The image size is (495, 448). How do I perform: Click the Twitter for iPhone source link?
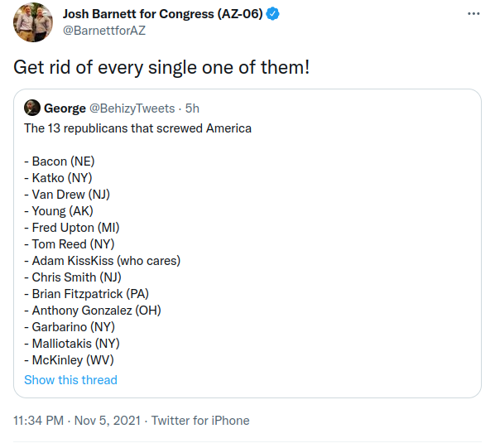[x=200, y=421]
